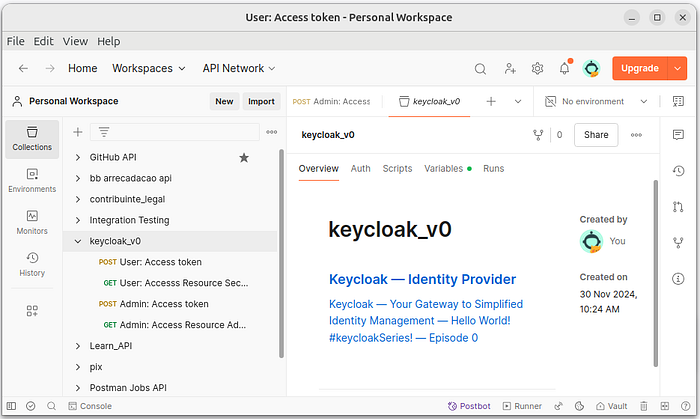Open Vault in status bar

[612, 406]
